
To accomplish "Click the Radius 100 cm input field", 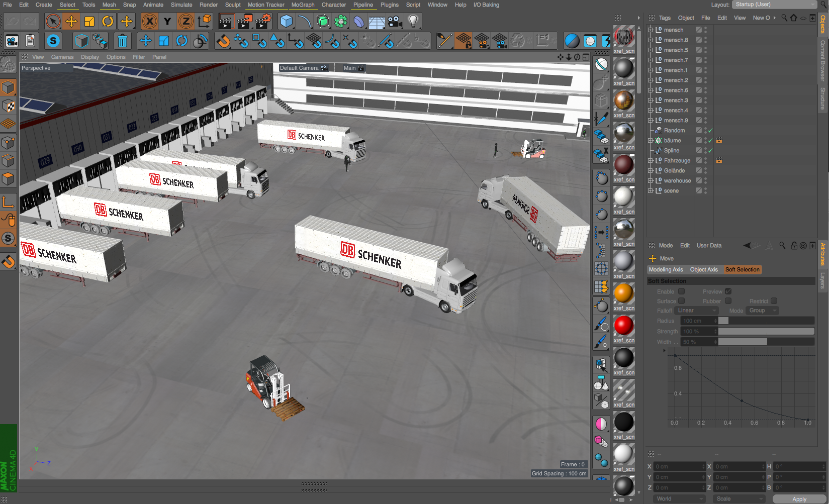I will (x=699, y=321).
